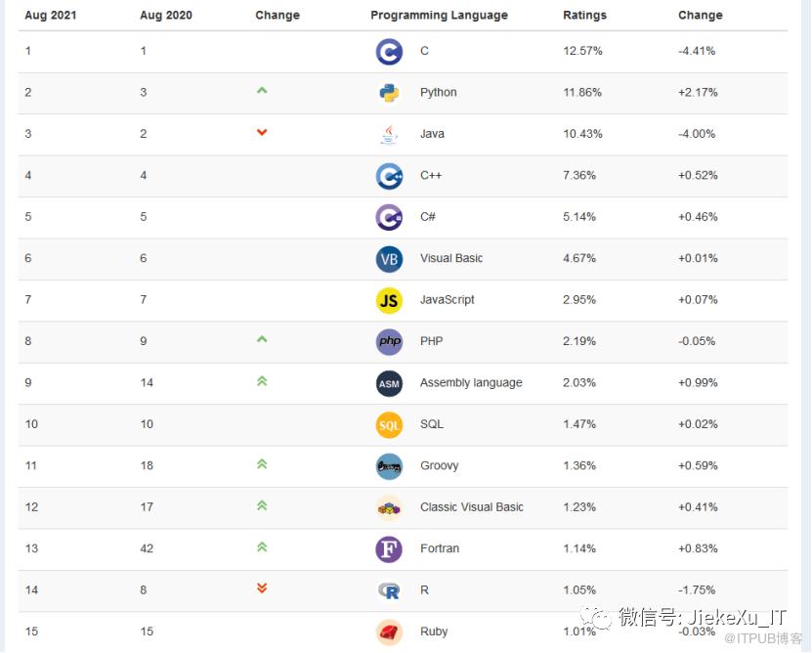
Task: Click the Programming Language column header
Action: click(x=439, y=16)
